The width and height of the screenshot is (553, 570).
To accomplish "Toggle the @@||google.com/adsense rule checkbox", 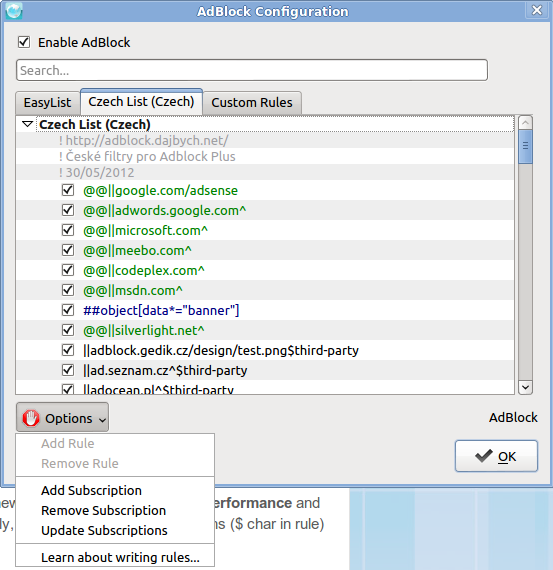I will (x=68, y=190).
